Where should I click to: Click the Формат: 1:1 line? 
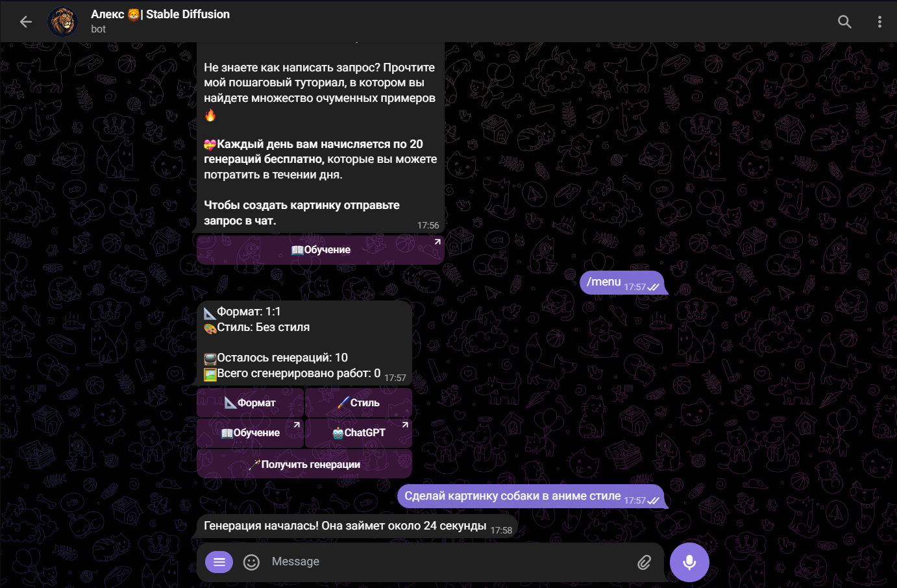[x=242, y=312]
